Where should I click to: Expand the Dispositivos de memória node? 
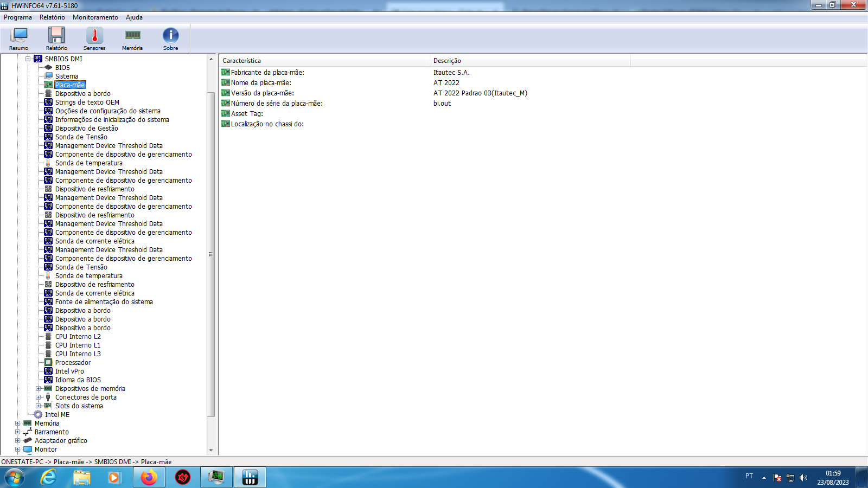39,389
